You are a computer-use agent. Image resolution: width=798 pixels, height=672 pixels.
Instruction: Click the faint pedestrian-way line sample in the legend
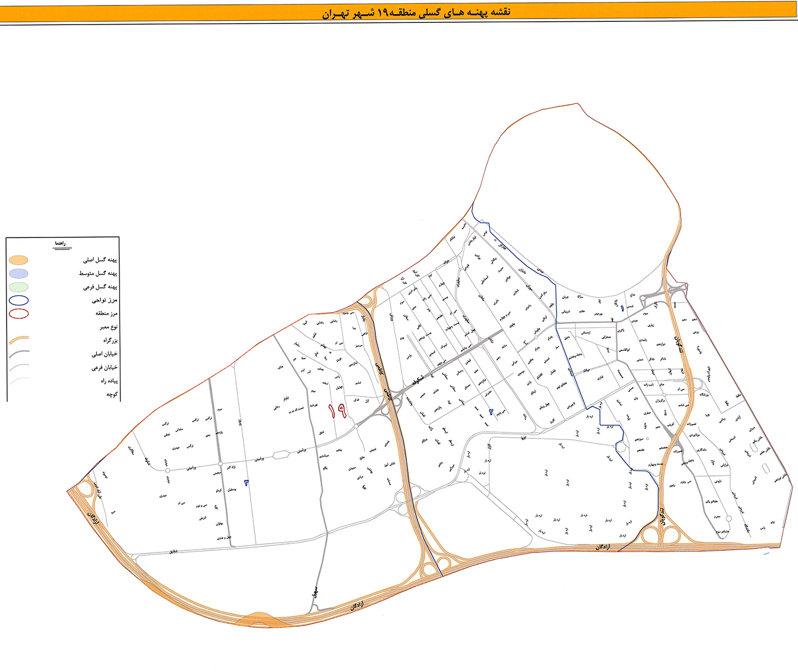tap(19, 380)
